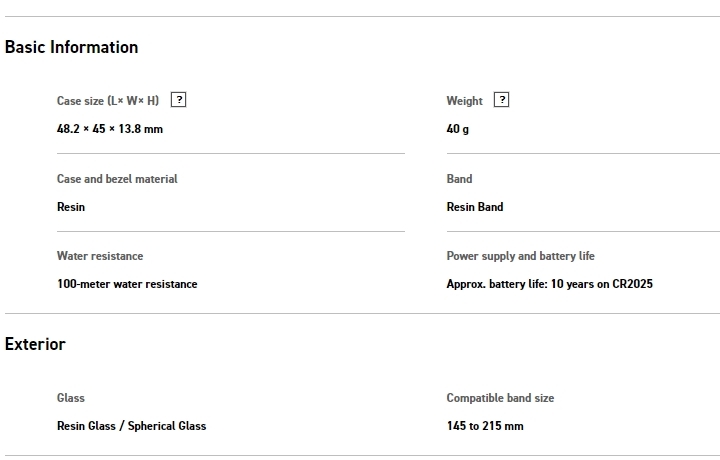This screenshot has height=460, width=720.
Task: Click the Band label
Action: tap(459, 179)
